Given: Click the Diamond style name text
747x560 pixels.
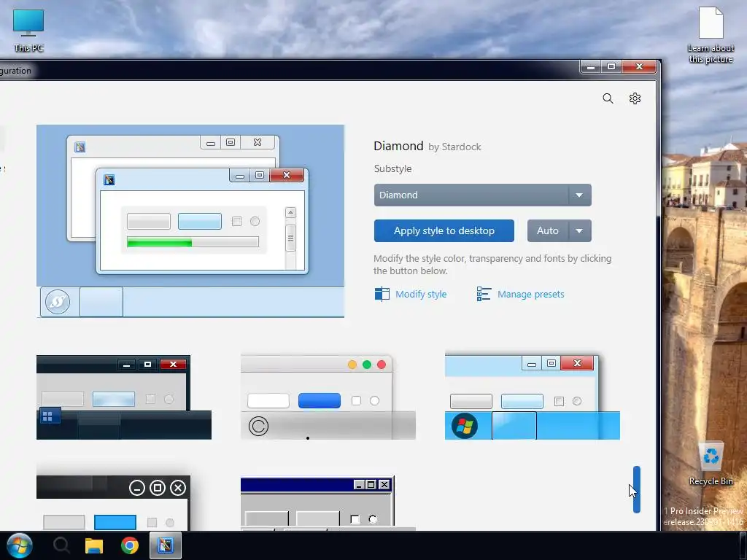Looking at the screenshot, I should [x=398, y=146].
